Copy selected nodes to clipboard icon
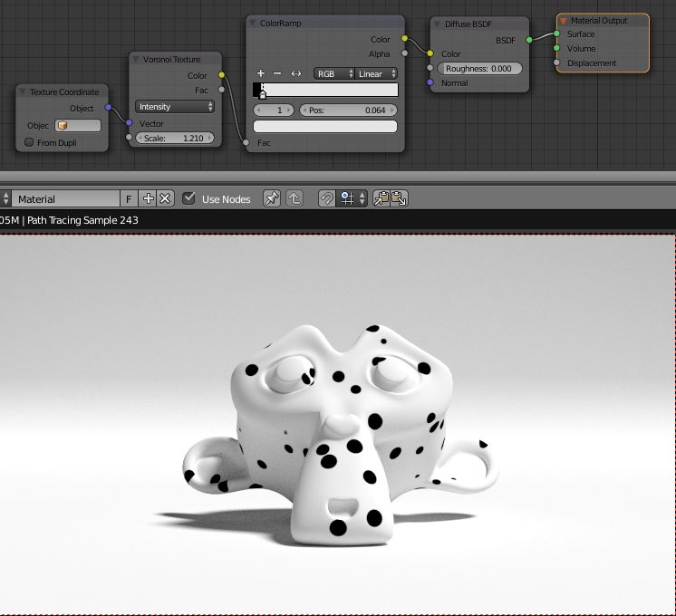Screen dimensions: 676x616 point(381,198)
